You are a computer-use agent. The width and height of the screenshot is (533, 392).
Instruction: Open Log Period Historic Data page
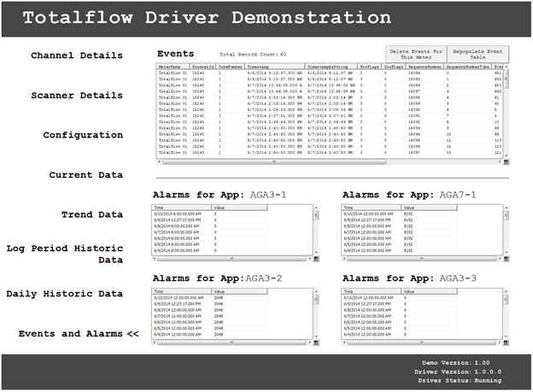[x=65, y=254]
